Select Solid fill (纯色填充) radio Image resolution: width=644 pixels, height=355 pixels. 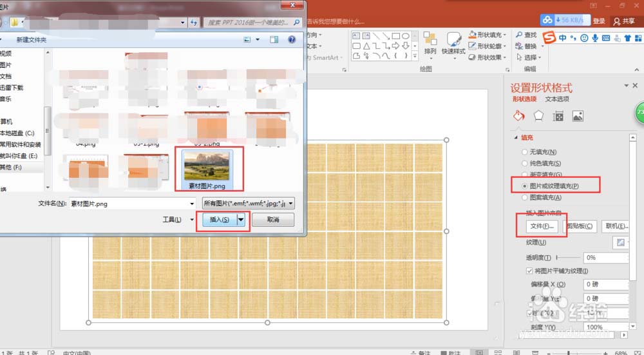point(524,164)
